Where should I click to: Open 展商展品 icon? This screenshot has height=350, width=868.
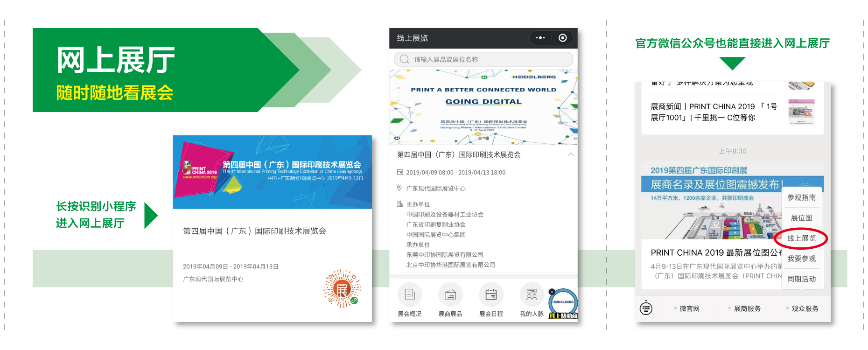tap(450, 295)
